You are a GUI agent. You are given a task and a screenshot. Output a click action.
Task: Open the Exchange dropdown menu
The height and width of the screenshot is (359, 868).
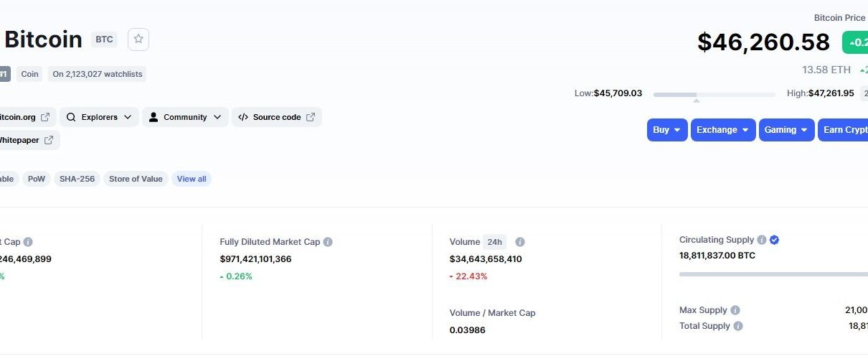(723, 130)
